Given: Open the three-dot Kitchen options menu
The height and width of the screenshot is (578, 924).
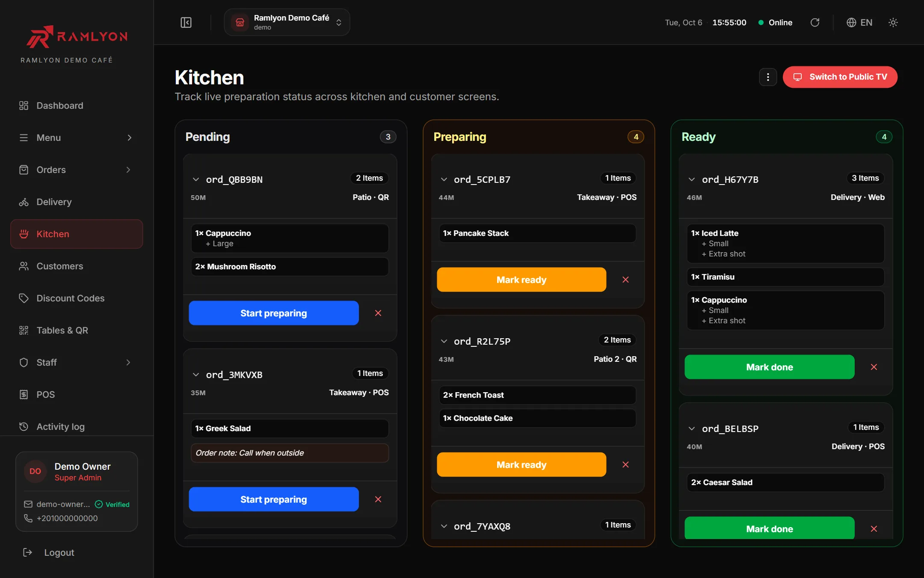Looking at the screenshot, I should coord(768,77).
